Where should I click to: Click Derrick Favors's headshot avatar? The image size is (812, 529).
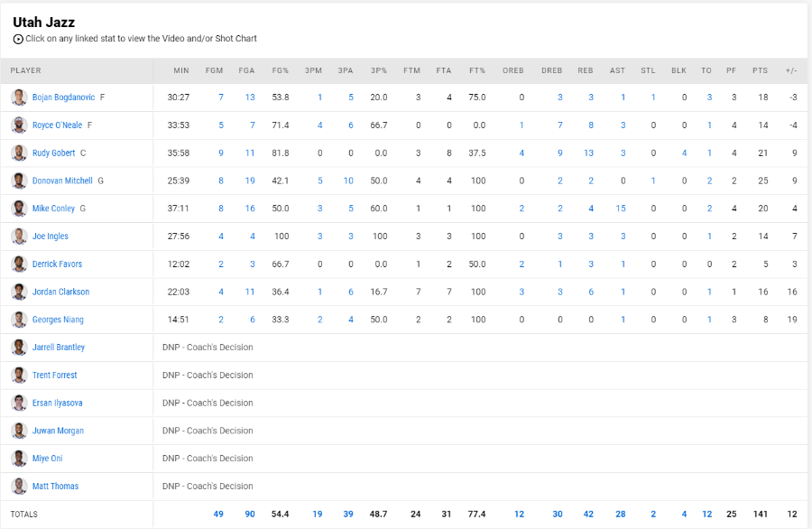[x=19, y=264]
